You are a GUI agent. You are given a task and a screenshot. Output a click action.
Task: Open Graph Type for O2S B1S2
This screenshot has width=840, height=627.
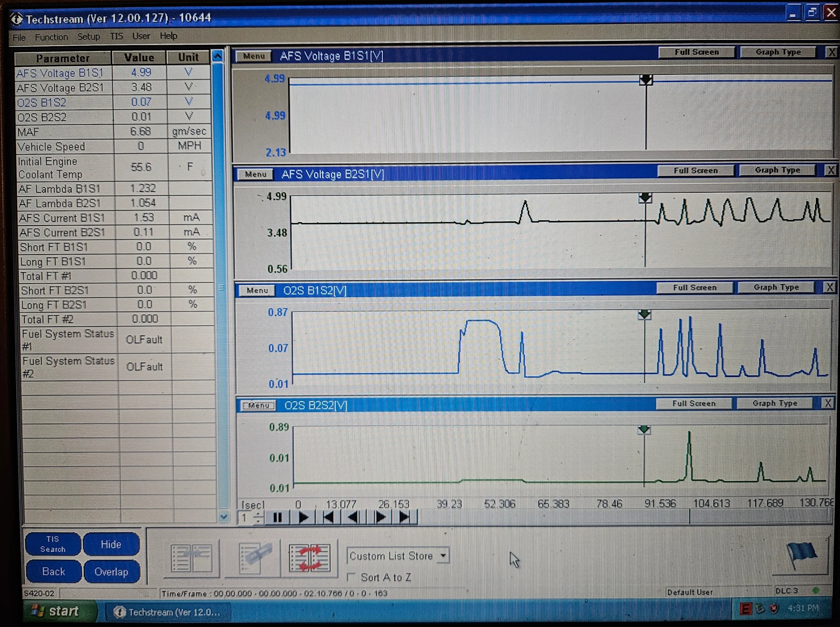click(x=776, y=287)
